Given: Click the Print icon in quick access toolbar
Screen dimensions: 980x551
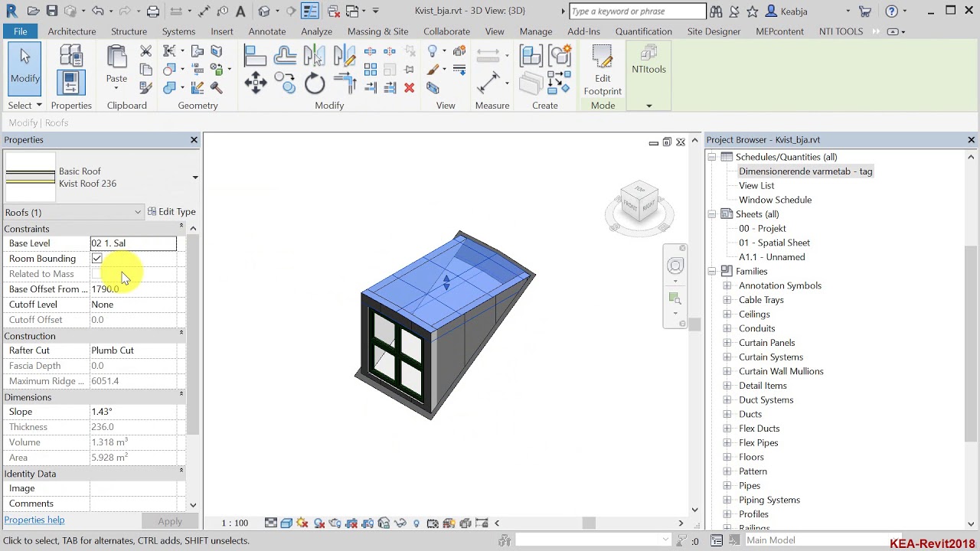Looking at the screenshot, I should pos(153,11).
